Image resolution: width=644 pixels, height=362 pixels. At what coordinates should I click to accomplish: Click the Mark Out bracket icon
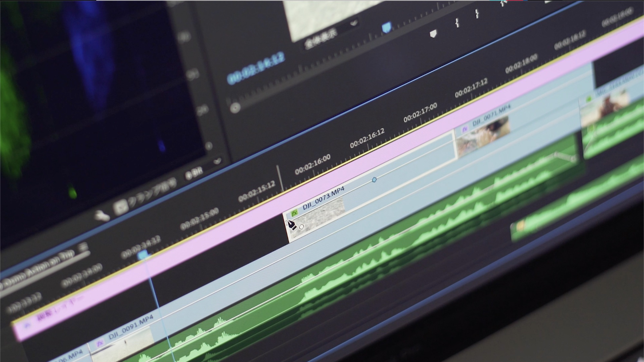pos(477,14)
